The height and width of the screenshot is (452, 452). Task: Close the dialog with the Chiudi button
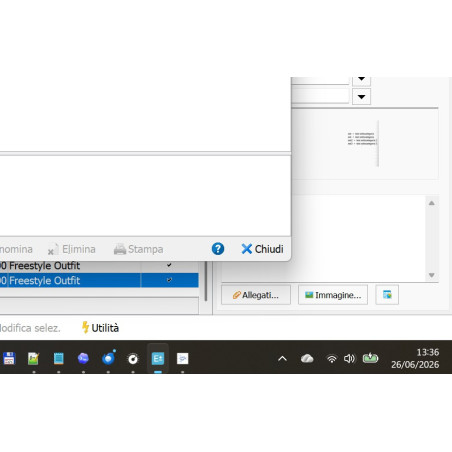pos(262,249)
